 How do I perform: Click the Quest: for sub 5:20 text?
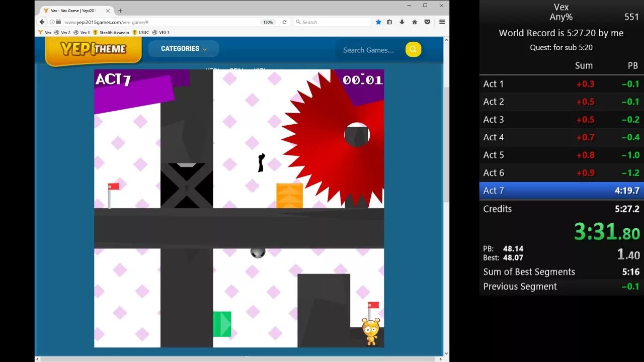point(561,48)
